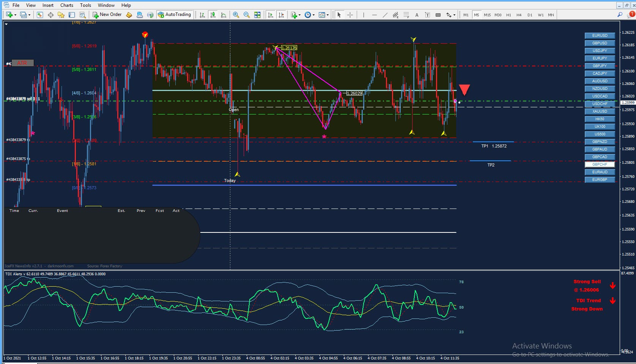Expand the arrows objects dropdown
This screenshot has height=364, width=636.
454,15
